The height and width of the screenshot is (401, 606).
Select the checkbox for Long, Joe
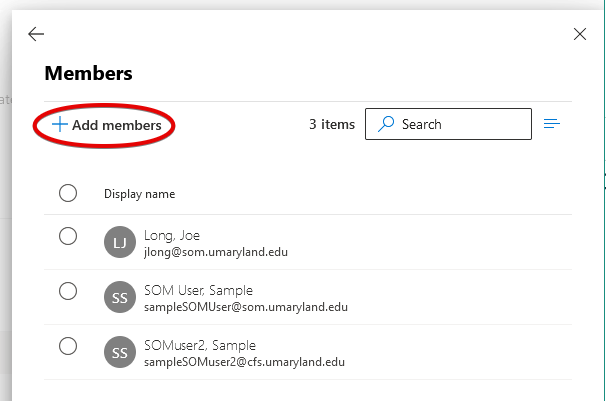(68, 236)
